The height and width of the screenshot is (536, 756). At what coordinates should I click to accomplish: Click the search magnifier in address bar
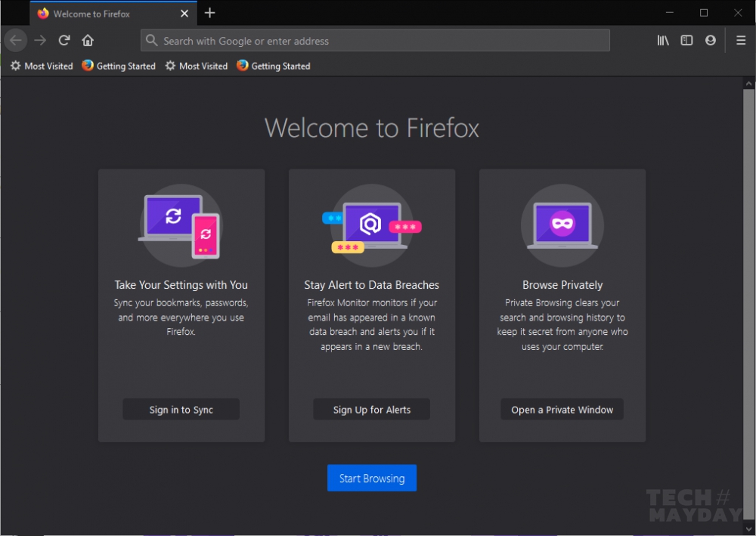click(152, 41)
